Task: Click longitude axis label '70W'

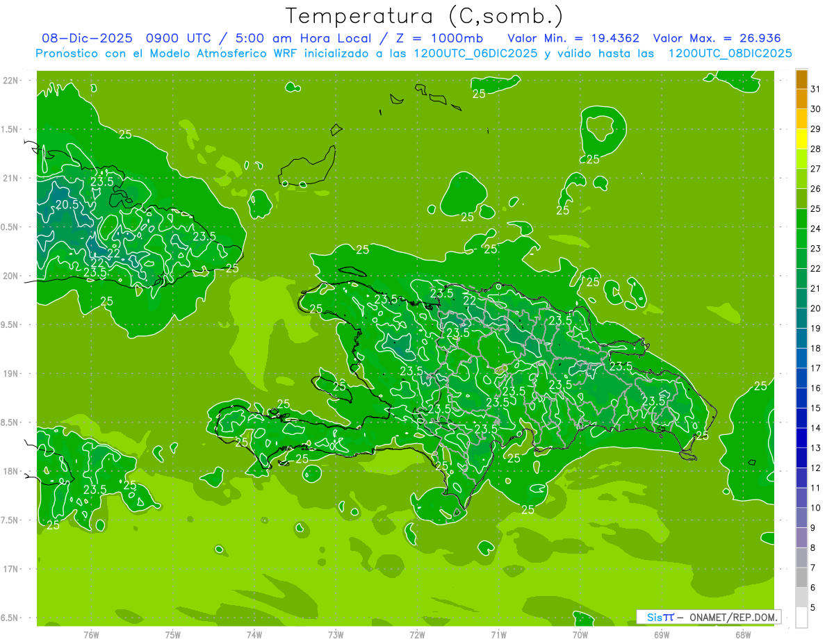Action: pos(580,635)
